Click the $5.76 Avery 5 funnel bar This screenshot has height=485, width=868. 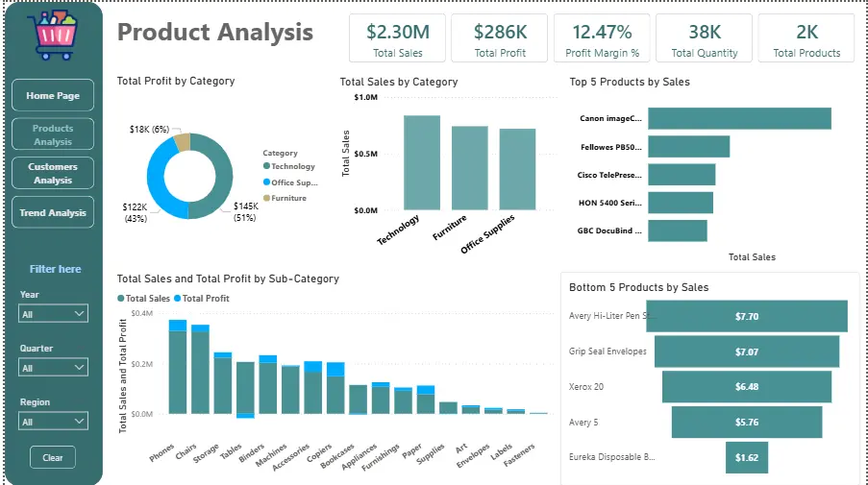747,422
